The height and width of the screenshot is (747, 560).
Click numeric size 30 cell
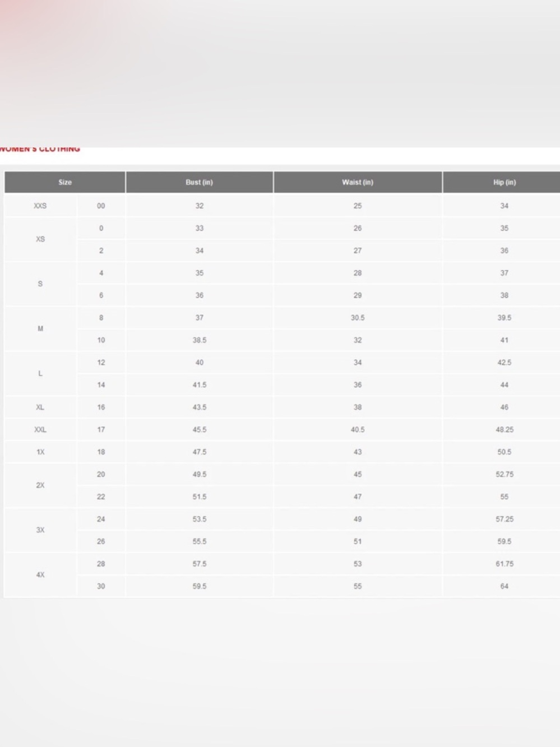tap(101, 586)
